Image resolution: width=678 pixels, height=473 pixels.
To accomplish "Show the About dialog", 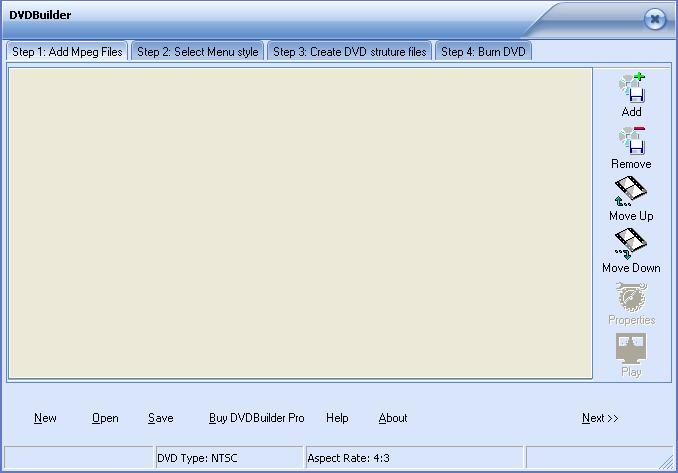I will (x=393, y=418).
